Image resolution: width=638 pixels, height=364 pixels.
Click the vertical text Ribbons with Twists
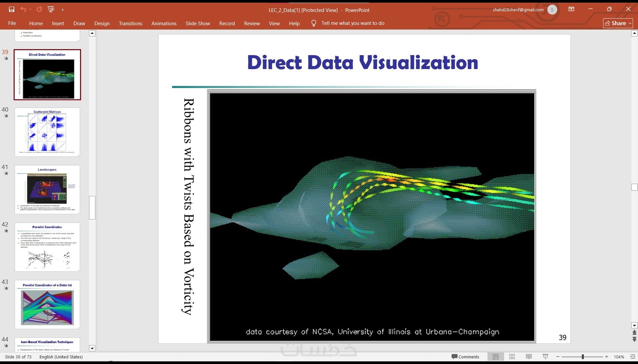[x=188, y=206]
